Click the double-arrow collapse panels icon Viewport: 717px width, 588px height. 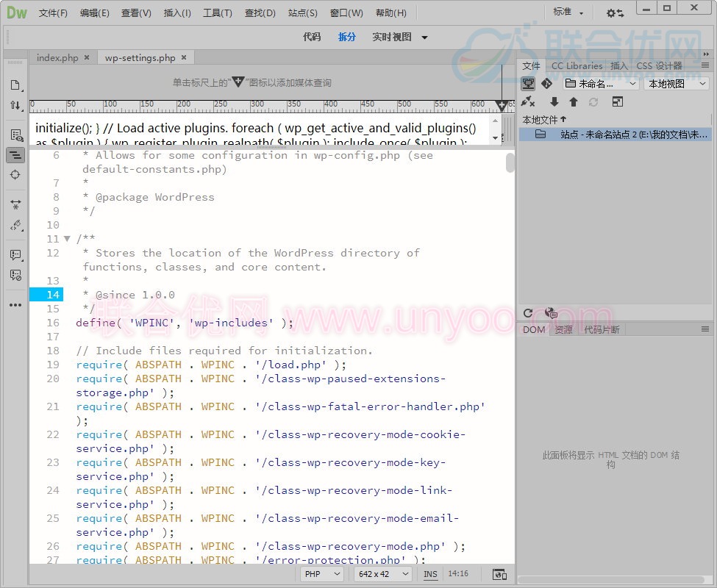706,54
